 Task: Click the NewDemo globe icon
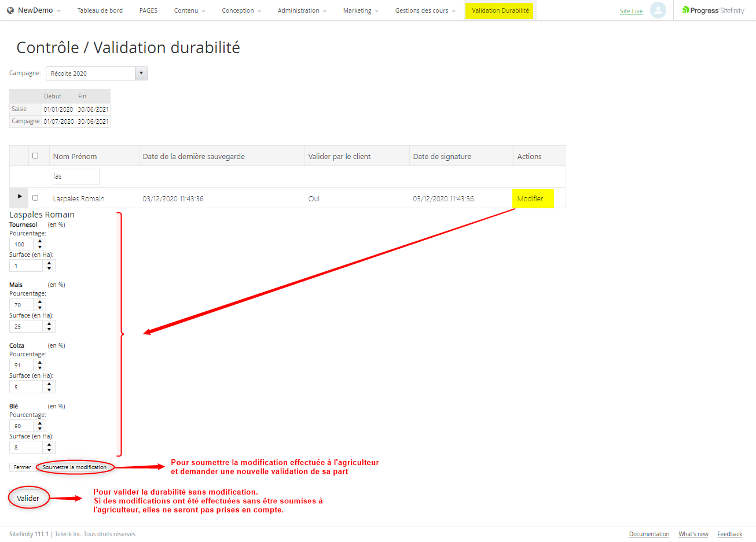pos(10,10)
